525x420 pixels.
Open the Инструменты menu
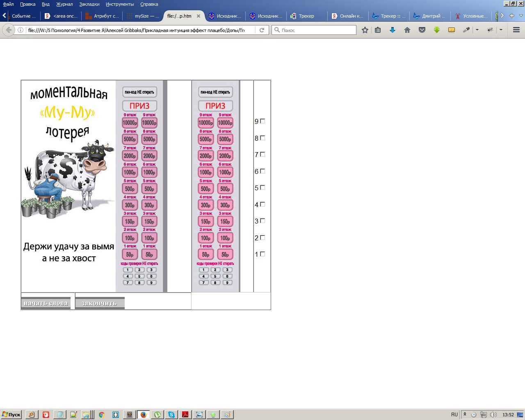(120, 4)
